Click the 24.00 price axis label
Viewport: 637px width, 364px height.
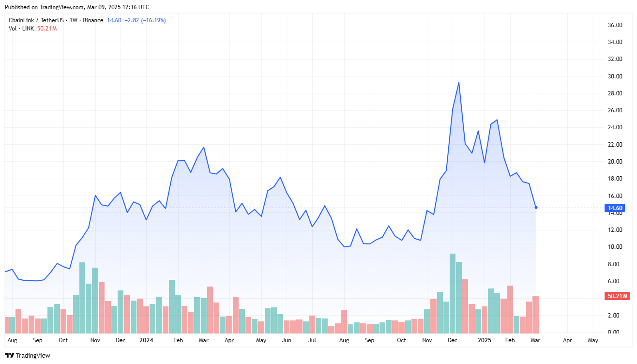point(615,127)
